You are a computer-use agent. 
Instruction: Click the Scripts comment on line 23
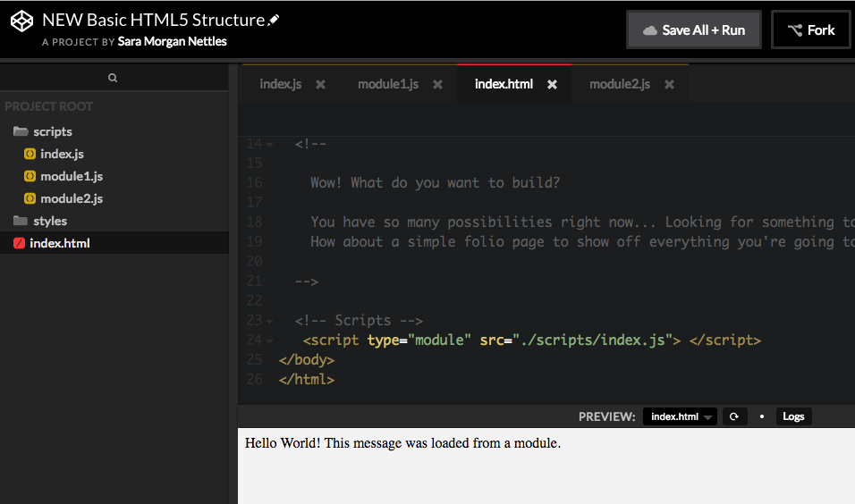(x=359, y=321)
